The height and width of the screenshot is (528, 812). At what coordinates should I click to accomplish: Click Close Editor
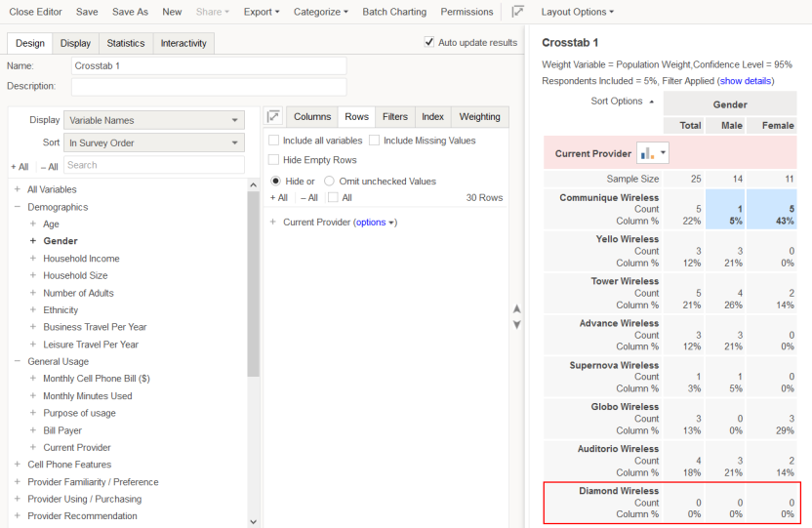pos(35,12)
